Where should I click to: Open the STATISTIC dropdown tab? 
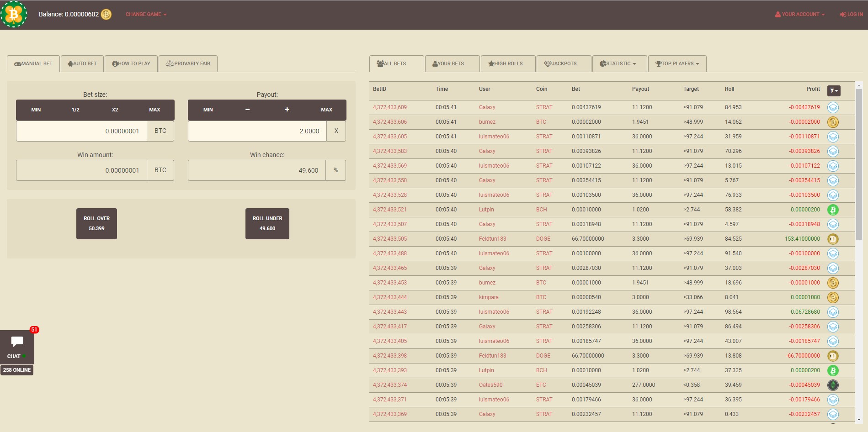[619, 63]
